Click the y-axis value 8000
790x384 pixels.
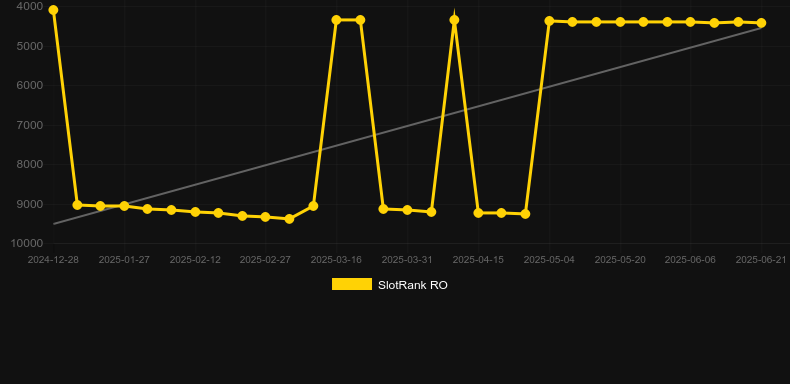[x=30, y=165]
